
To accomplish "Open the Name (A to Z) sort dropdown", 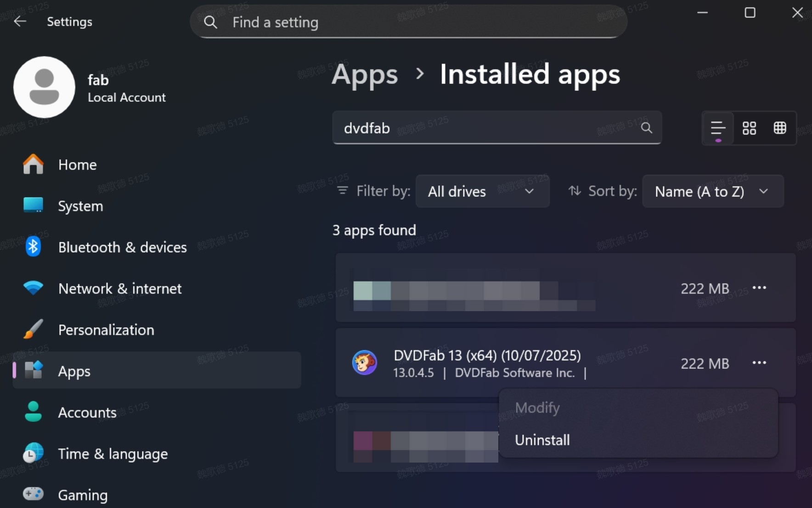I will click(713, 191).
